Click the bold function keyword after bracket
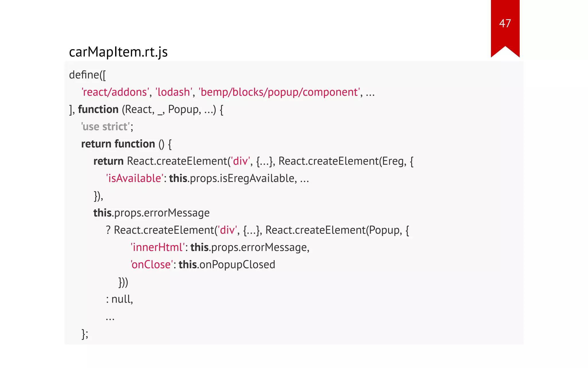The width and height of the screenshot is (588, 368). click(x=98, y=110)
